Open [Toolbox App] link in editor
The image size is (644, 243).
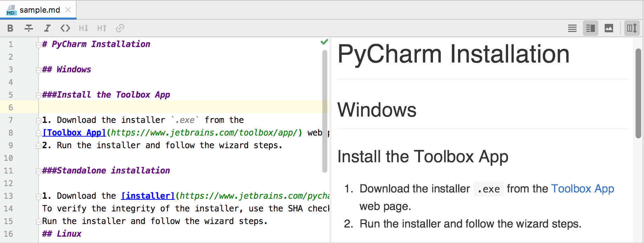point(74,133)
